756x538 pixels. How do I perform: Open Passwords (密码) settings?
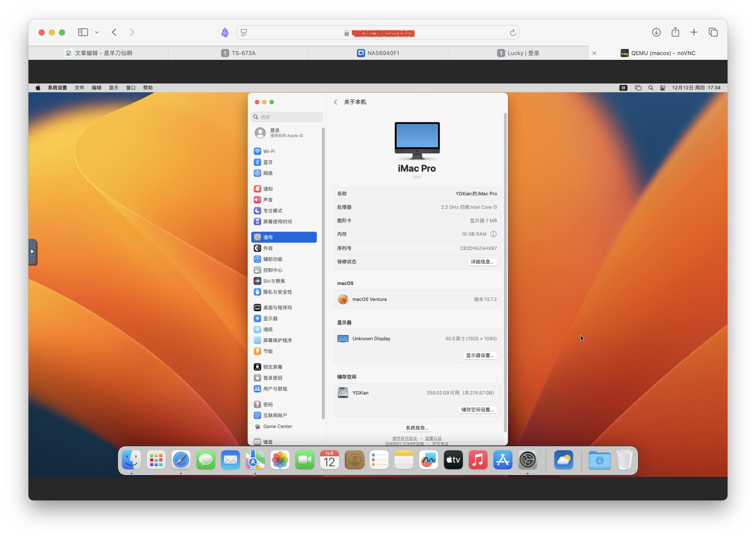point(284,405)
